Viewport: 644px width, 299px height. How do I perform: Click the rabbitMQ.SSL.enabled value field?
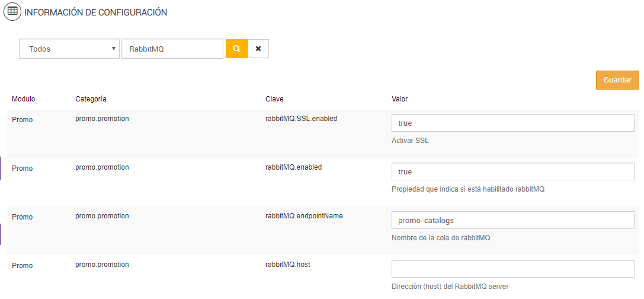click(512, 123)
